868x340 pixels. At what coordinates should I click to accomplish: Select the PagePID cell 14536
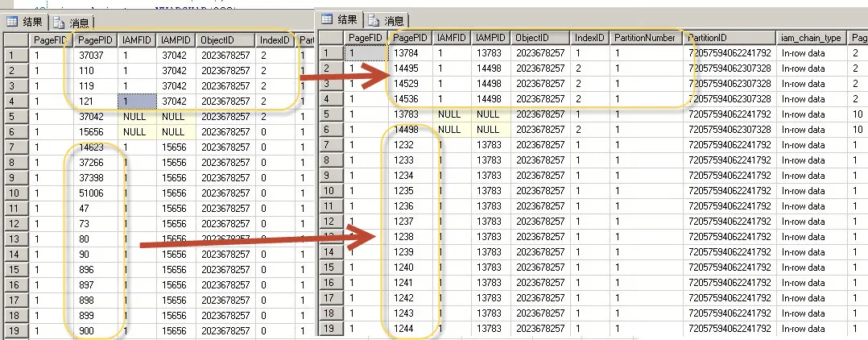coord(411,98)
